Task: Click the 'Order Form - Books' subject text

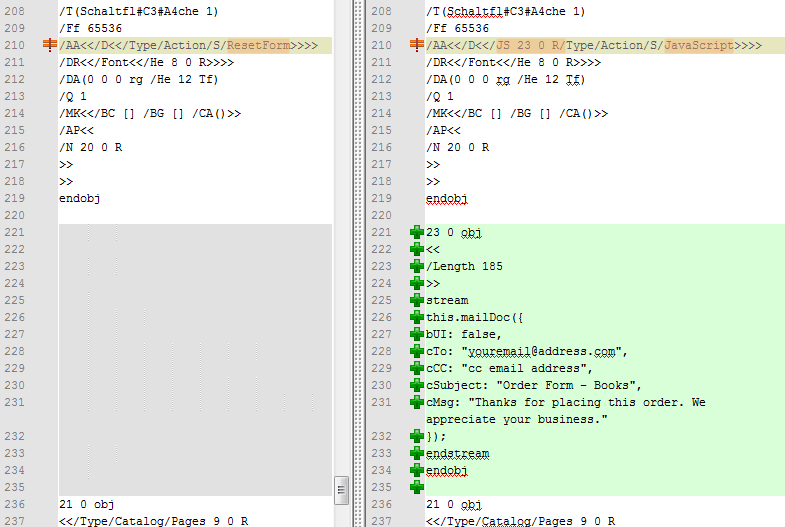Action: point(566,385)
